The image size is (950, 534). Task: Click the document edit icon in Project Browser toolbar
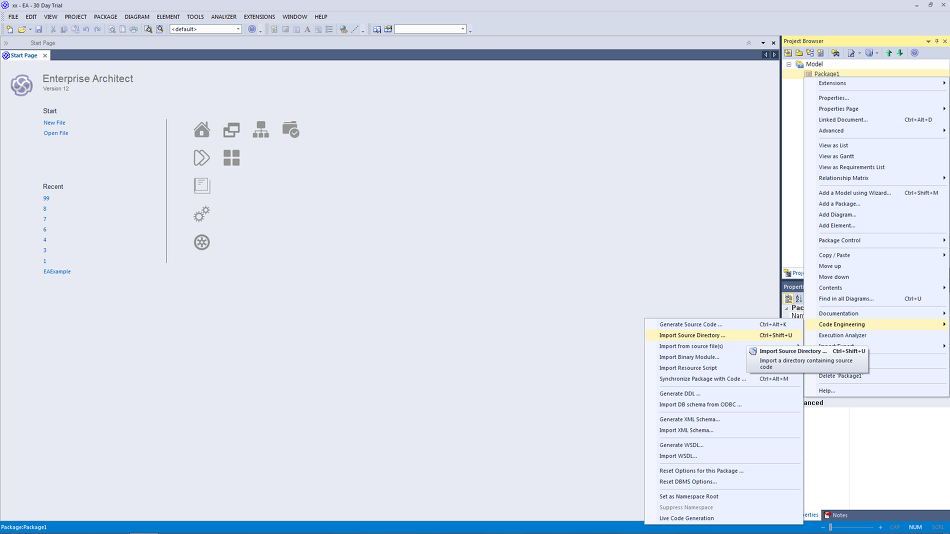pyautogui.click(x=851, y=53)
